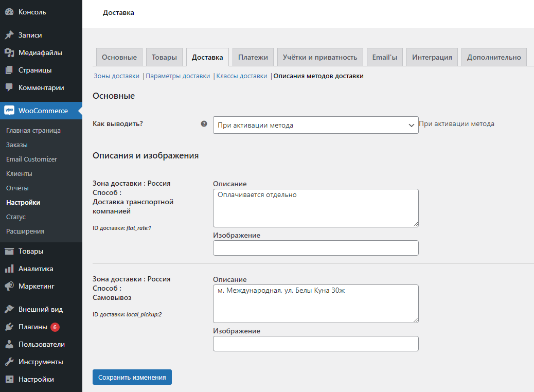Click the Изображение field for Самовывоз
The image size is (534, 392).
click(x=316, y=344)
